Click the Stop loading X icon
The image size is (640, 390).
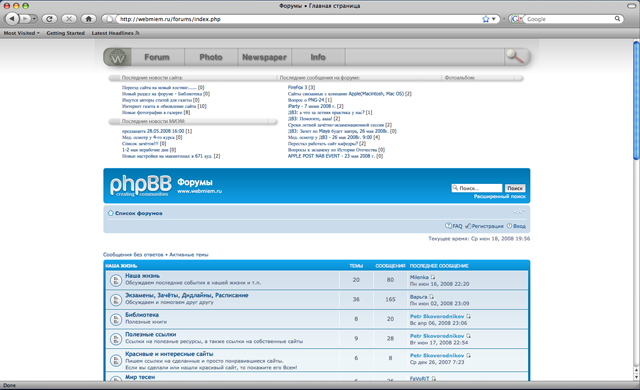tap(69, 19)
